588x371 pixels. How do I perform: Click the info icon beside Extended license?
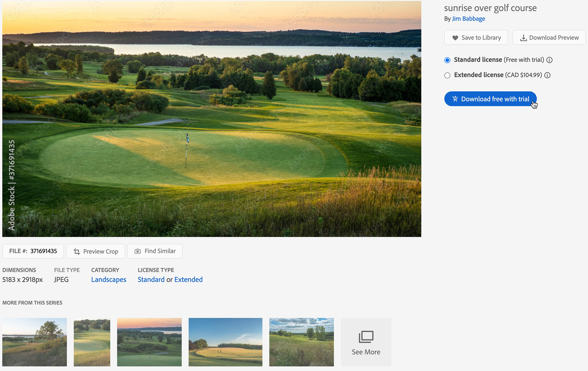coord(548,75)
